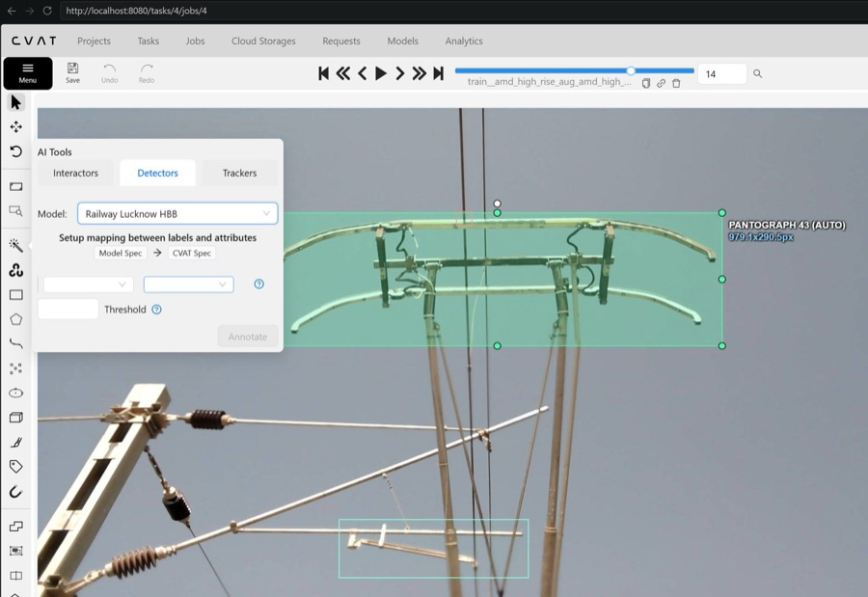This screenshot has height=597, width=868.
Task: Click the frame player slider handle
Action: coord(631,70)
